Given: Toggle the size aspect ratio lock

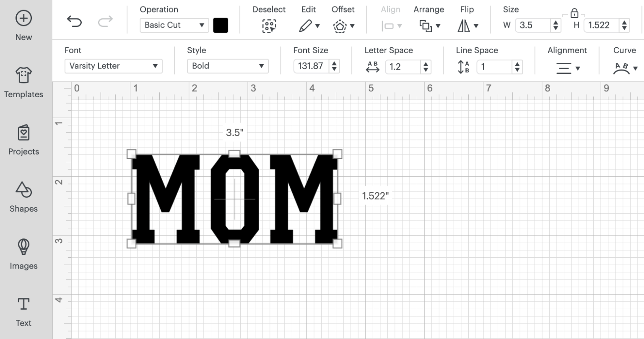Looking at the screenshot, I should [x=574, y=13].
